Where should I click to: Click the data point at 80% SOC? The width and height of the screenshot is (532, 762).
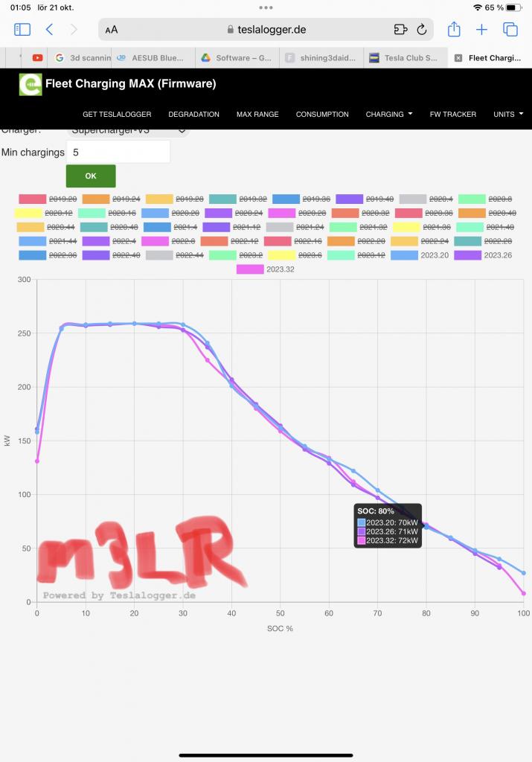(426, 526)
